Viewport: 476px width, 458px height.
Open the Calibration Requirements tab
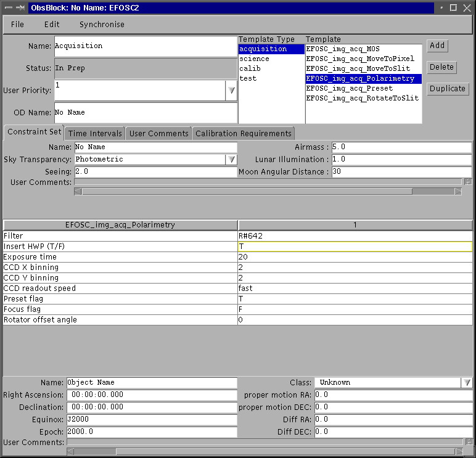click(243, 134)
